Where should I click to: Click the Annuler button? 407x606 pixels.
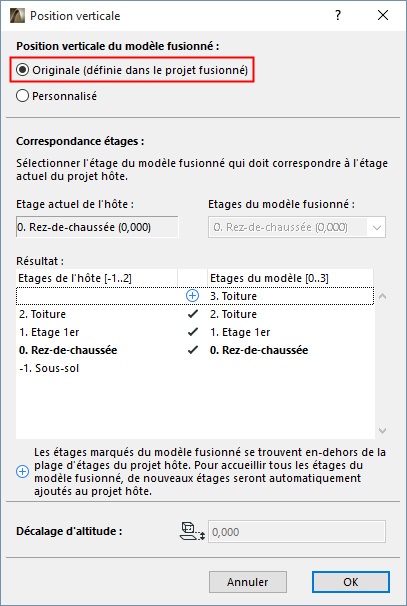tap(248, 582)
